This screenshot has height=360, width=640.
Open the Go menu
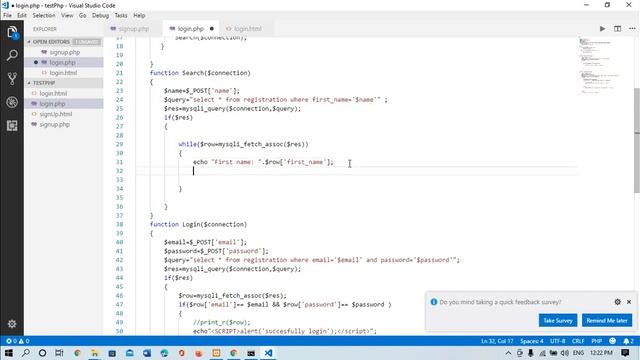82,15
